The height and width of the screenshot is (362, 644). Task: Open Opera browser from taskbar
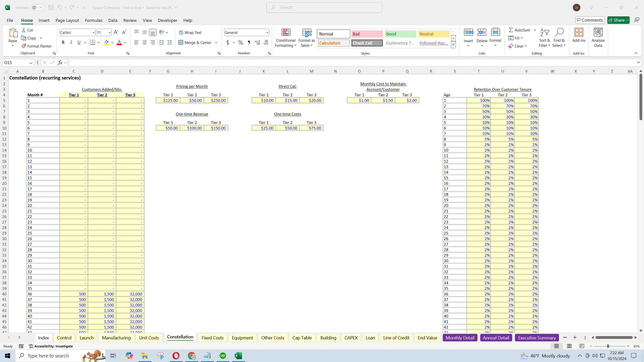coord(176,356)
